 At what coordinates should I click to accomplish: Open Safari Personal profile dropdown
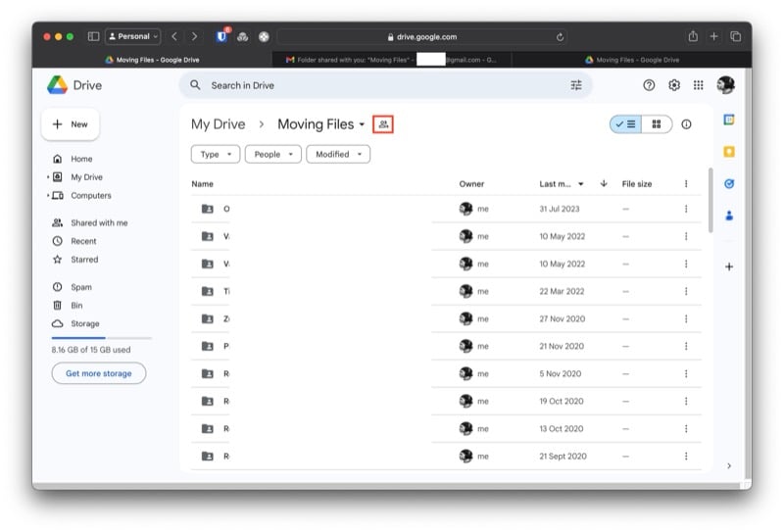tap(133, 36)
